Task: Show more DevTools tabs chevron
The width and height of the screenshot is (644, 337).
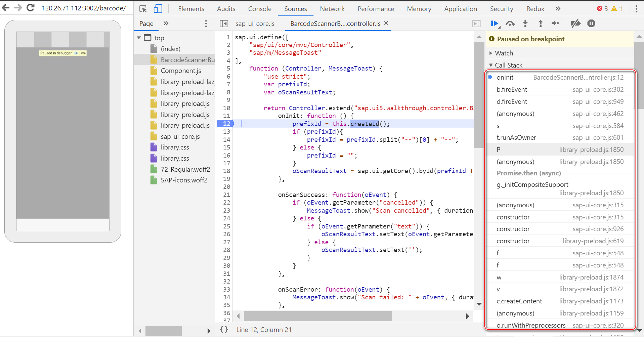Action: [x=558, y=9]
